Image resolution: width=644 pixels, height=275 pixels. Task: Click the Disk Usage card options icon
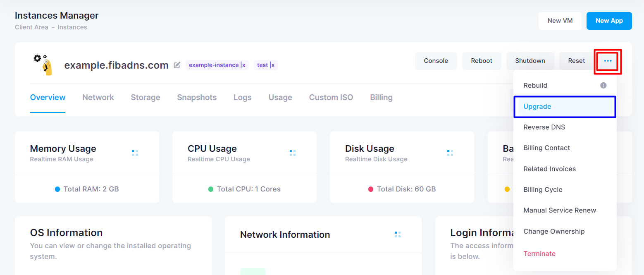[x=450, y=153]
